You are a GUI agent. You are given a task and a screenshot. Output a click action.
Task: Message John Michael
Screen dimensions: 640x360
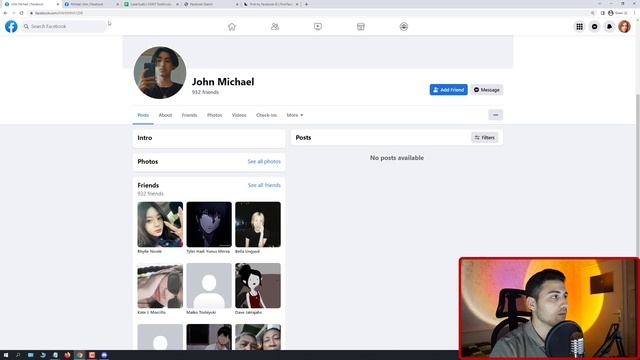(x=487, y=90)
